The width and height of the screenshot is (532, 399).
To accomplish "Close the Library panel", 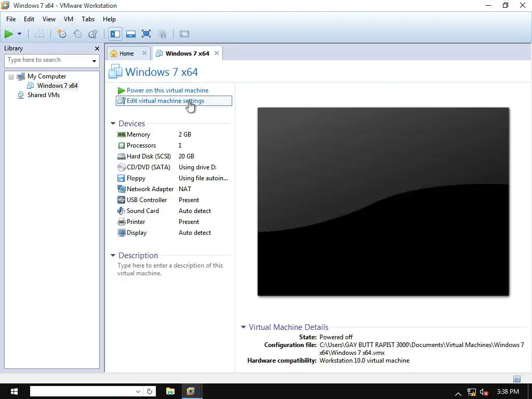I will (97, 48).
